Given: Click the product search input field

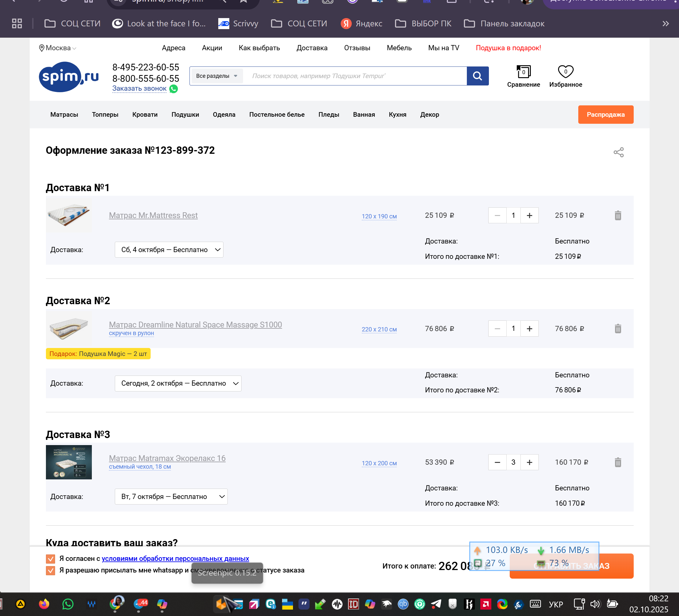Looking at the screenshot, I should [x=354, y=76].
